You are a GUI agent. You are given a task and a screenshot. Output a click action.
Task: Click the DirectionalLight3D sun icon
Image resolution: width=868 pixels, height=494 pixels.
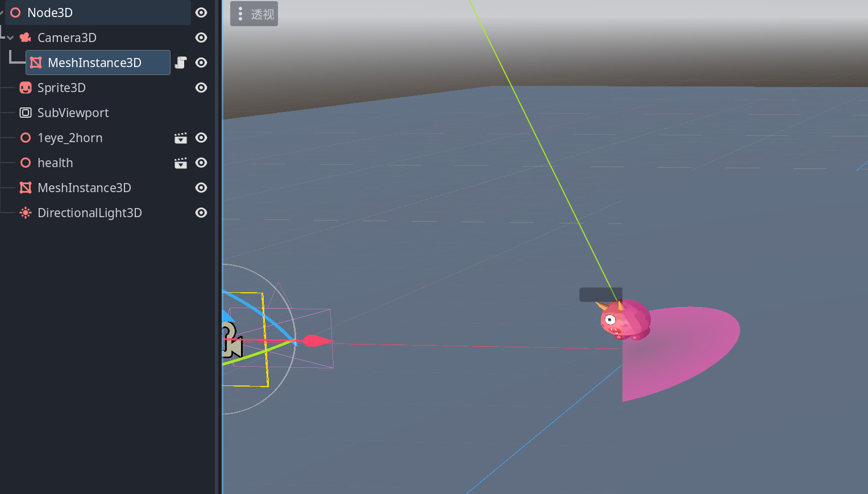[26, 213]
